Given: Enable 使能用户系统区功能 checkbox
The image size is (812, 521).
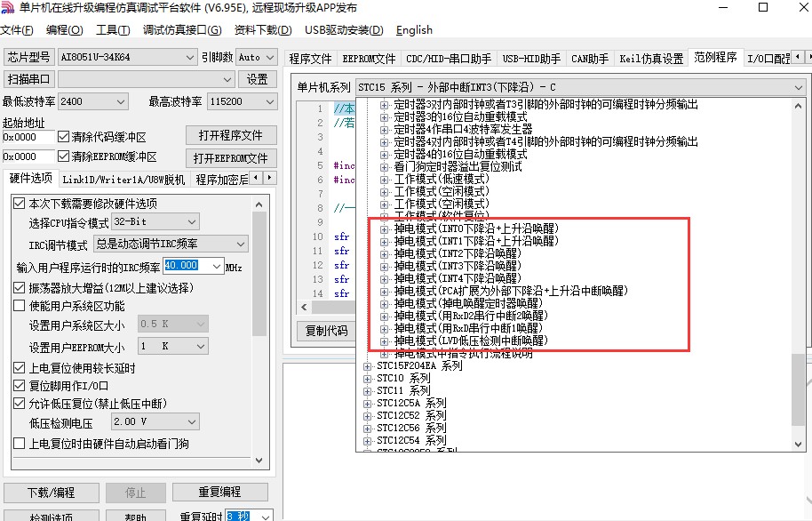Looking at the screenshot, I should (x=20, y=306).
